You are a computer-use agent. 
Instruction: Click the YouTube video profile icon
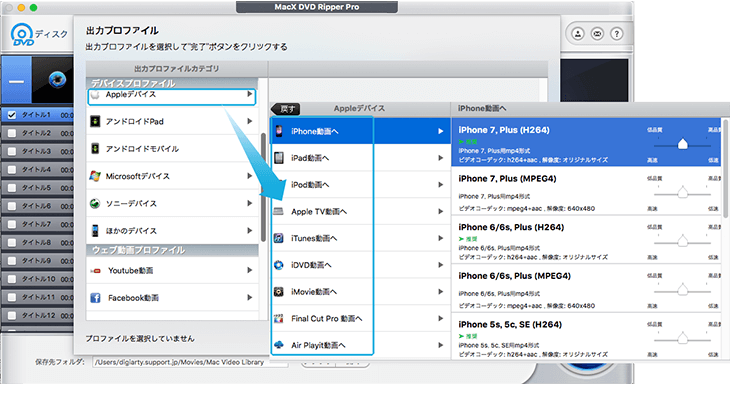[x=96, y=270]
